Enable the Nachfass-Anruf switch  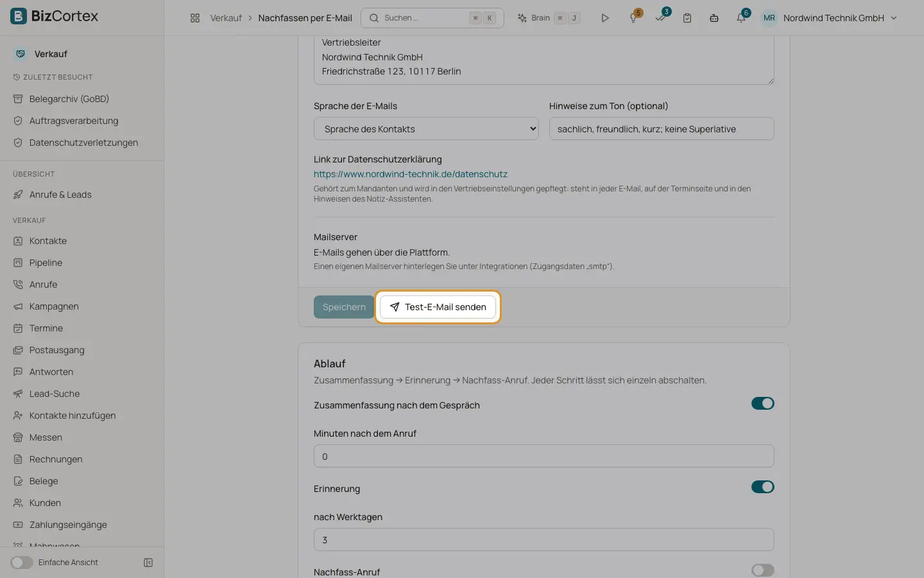tap(763, 570)
